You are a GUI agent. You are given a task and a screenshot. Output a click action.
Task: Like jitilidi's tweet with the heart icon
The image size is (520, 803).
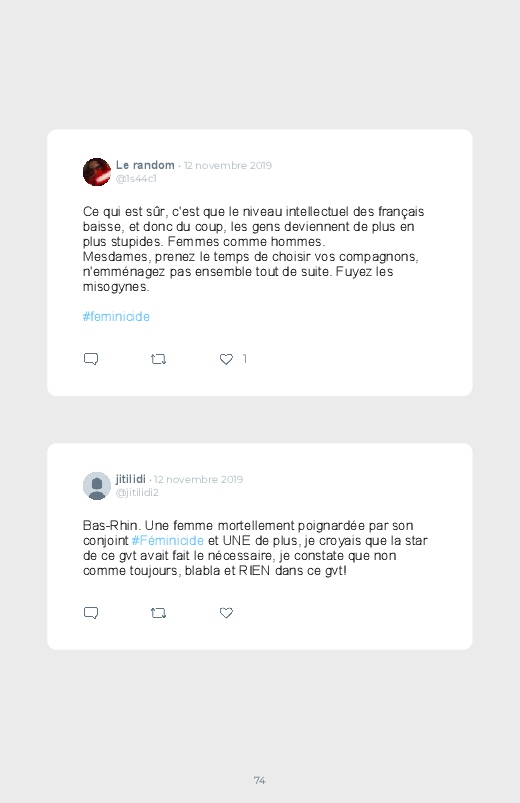click(x=226, y=613)
